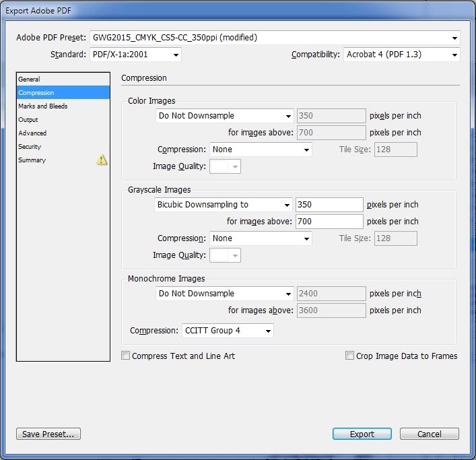Click Grayscale for images above 700 field

click(329, 222)
